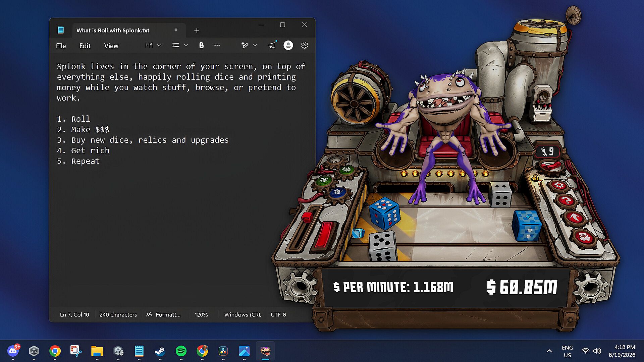The height and width of the screenshot is (362, 644).
Task: Click the blue die with red pips
Action: (384, 213)
